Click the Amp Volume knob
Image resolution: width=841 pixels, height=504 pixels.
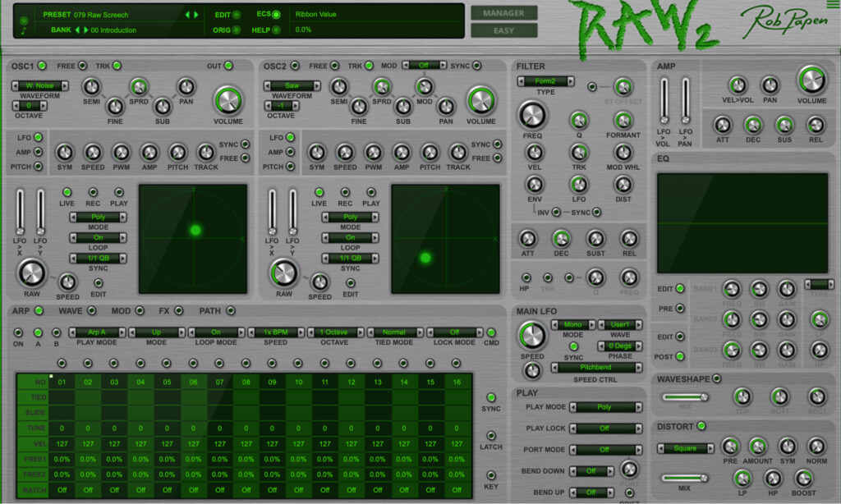click(x=811, y=80)
